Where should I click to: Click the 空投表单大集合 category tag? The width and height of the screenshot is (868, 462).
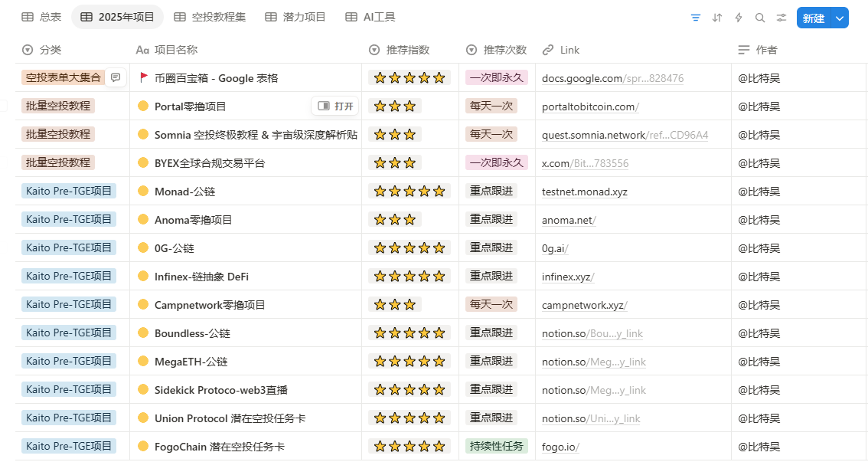(x=63, y=77)
